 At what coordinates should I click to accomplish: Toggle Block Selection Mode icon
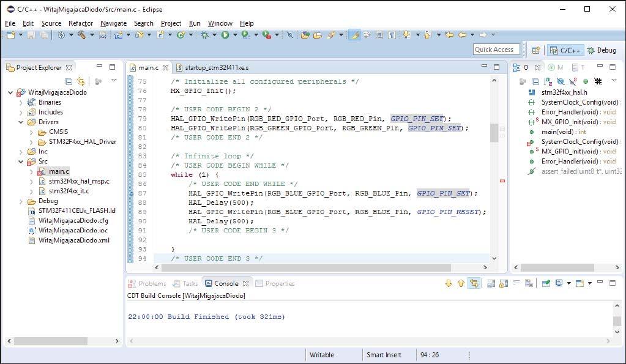[x=379, y=35]
